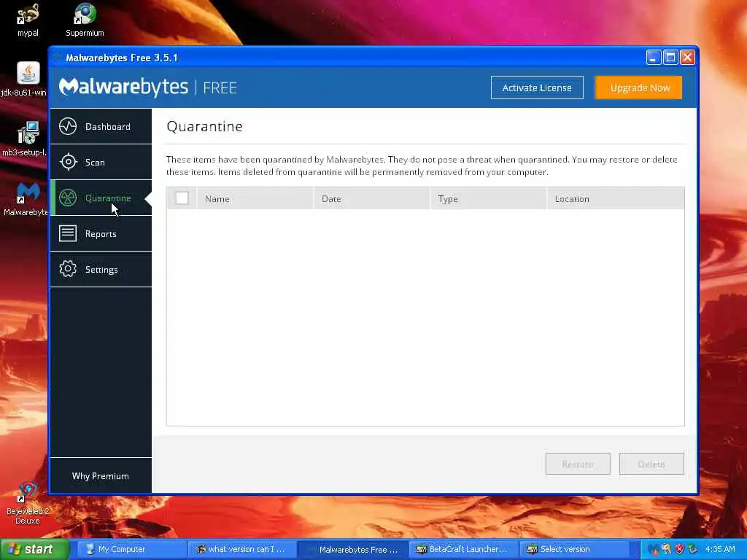Sort quarantine list by Name column
The image size is (747, 560).
(x=255, y=198)
